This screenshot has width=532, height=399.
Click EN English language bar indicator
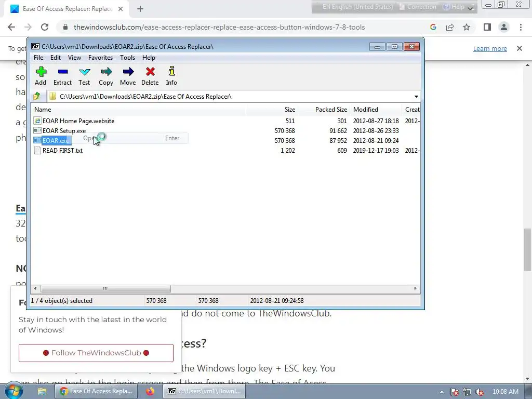357,7
